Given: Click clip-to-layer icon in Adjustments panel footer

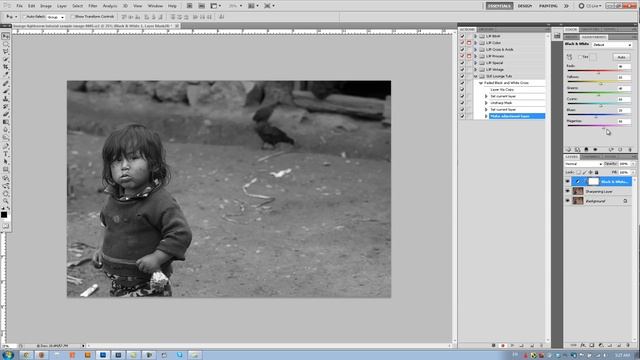Looking at the screenshot, I should click(586, 149).
